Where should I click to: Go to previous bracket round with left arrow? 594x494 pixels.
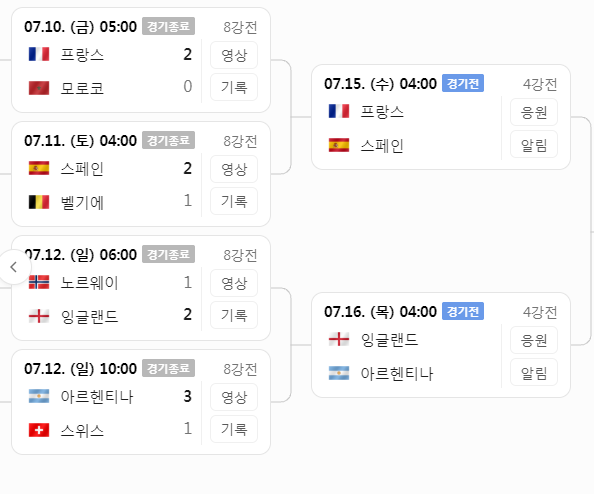point(14,267)
